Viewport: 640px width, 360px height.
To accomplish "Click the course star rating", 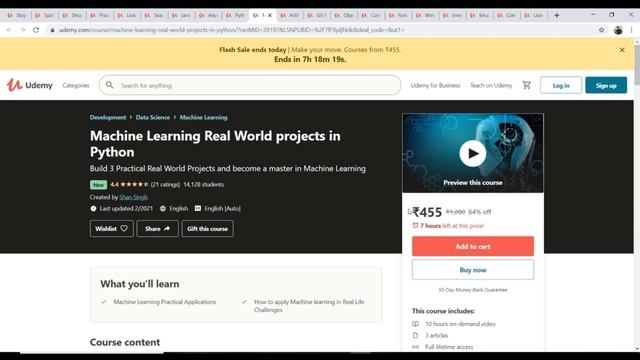I will coord(134,184).
